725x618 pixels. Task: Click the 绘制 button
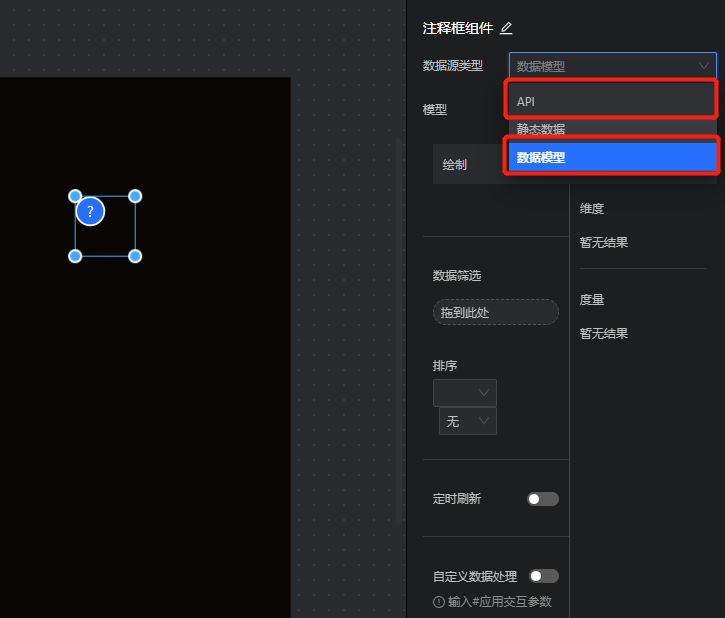pos(455,164)
